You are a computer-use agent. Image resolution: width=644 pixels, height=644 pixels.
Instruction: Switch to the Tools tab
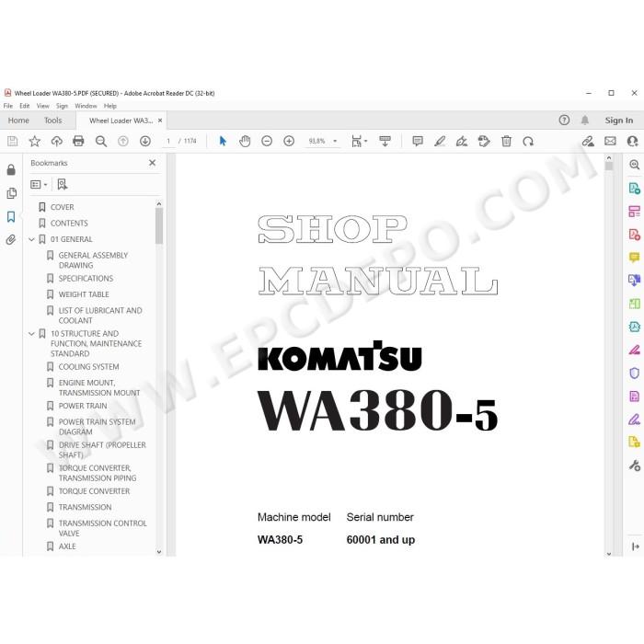53,121
